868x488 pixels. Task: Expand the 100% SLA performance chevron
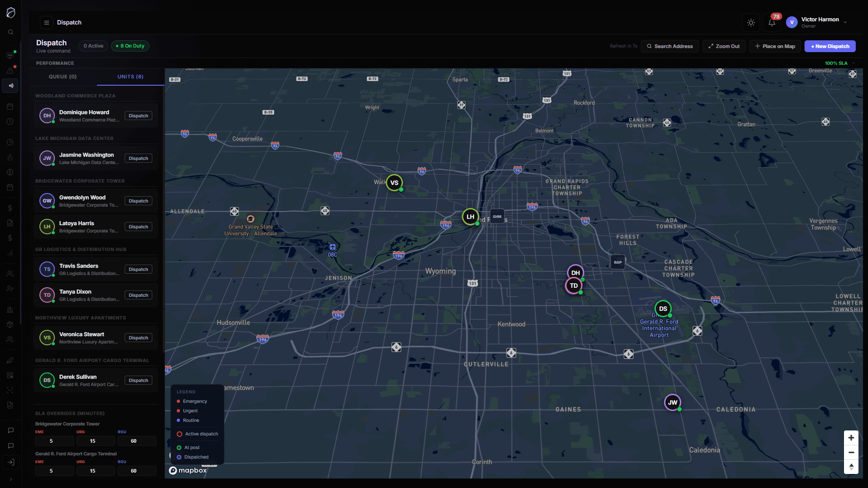click(x=853, y=63)
